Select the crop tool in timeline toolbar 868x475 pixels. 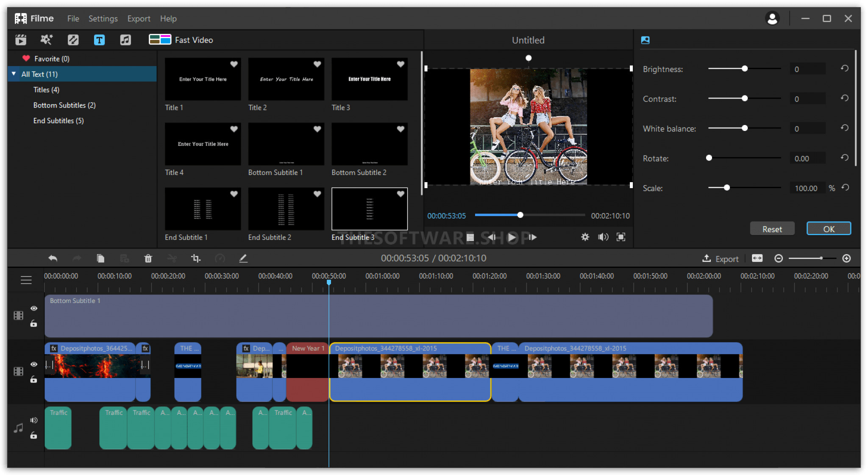click(196, 258)
